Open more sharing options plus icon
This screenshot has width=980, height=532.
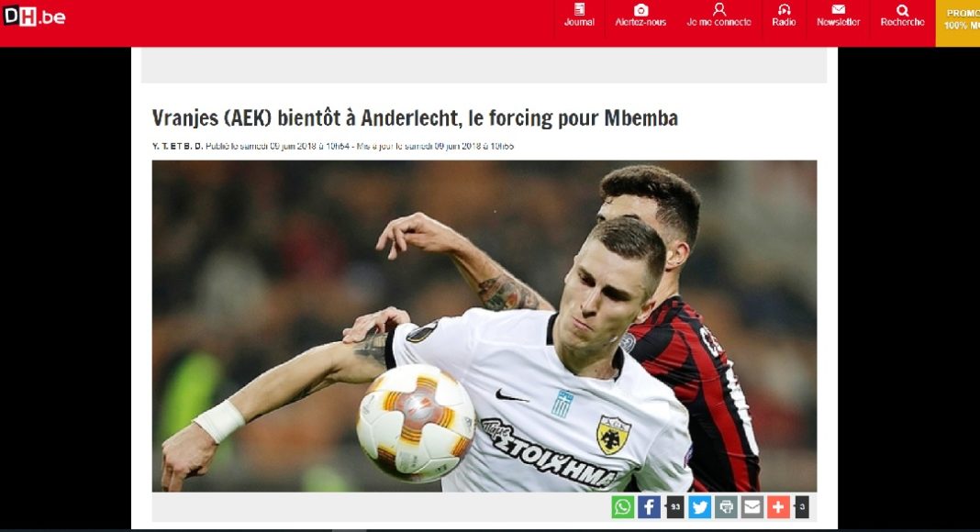point(779,507)
